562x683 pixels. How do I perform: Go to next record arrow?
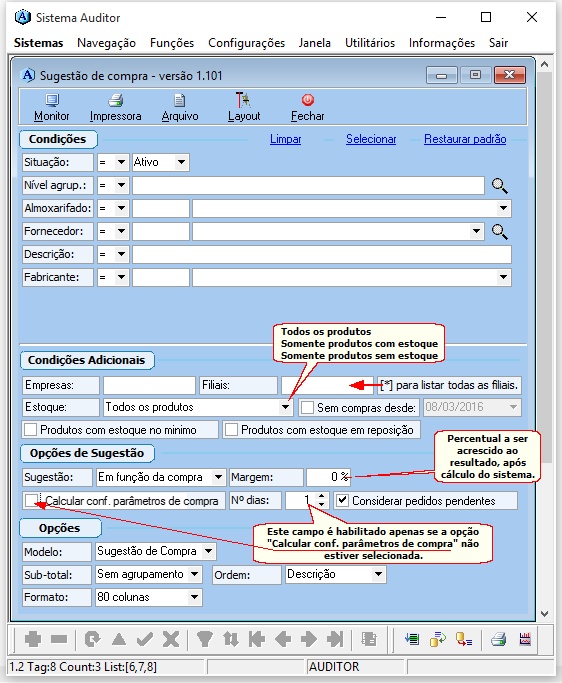[x=309, y=639]
